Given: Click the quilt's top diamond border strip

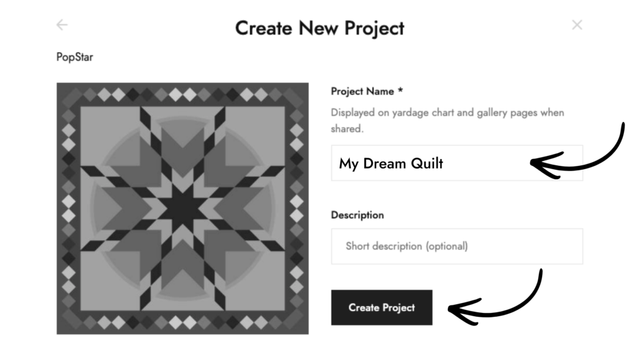Looking at the screenshot, I should tap(182, 94).
